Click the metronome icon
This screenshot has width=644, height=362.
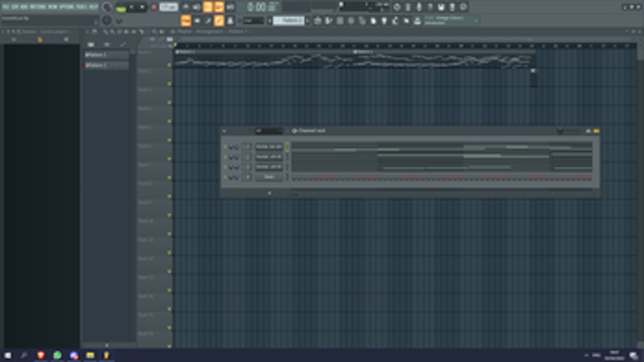point(186,7)
